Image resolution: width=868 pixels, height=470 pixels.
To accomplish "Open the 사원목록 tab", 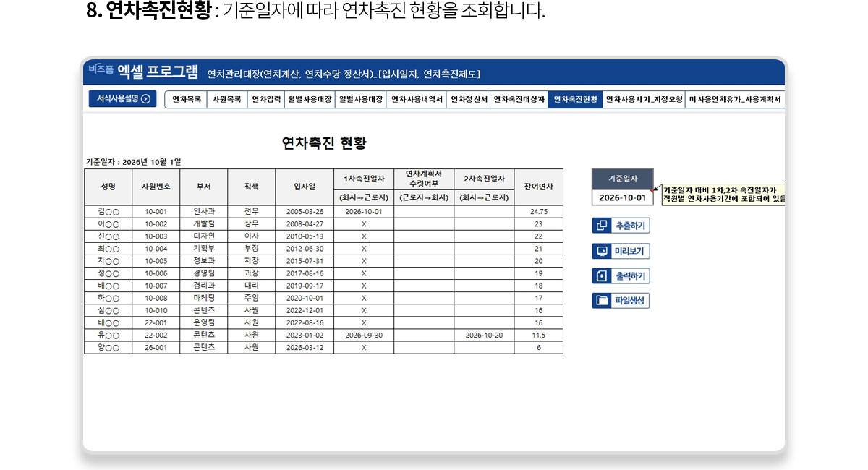I will point(226,100).
